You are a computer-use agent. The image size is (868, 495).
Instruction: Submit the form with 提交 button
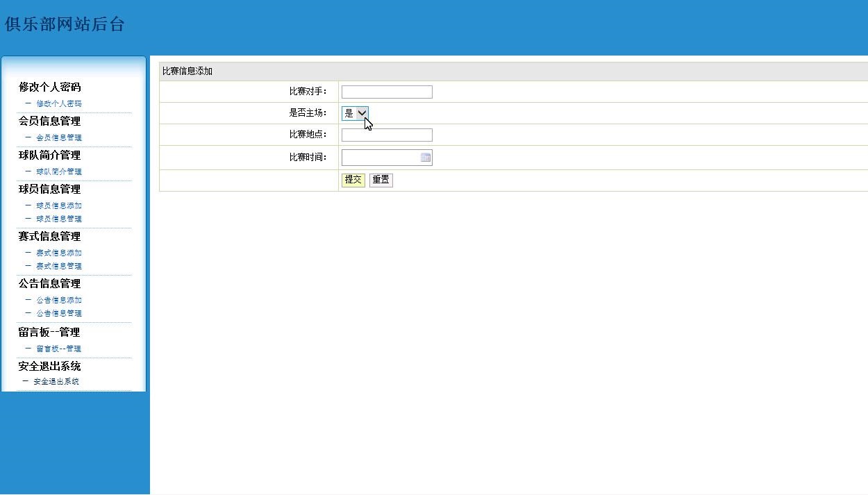coord(353,180)
